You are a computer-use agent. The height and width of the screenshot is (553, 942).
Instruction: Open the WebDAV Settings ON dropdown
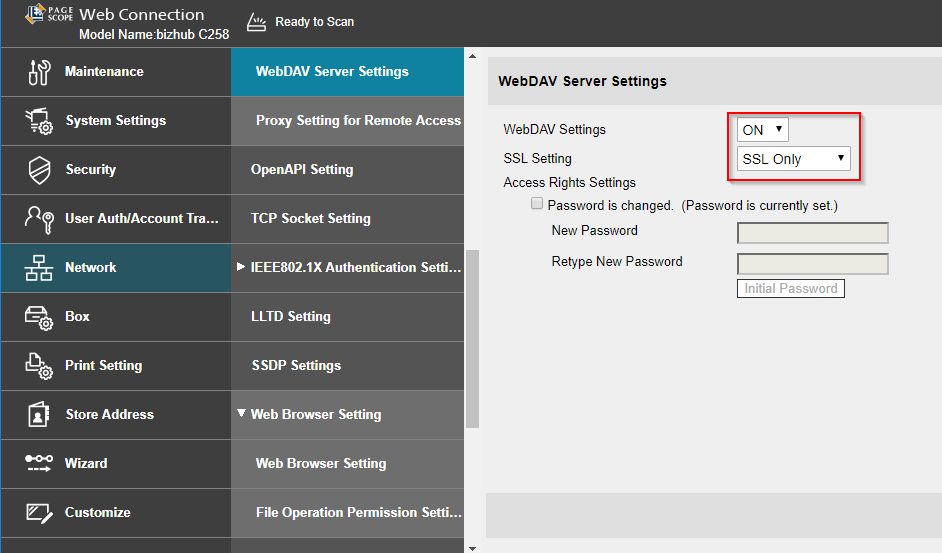point(762,130)
